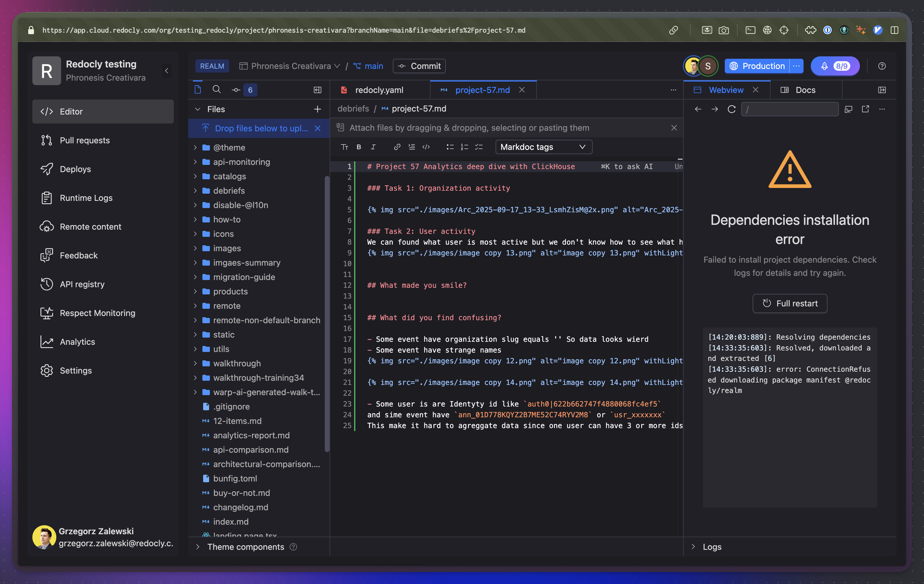Open the preview in a new window
924x584 pixels.
[865, 109]
